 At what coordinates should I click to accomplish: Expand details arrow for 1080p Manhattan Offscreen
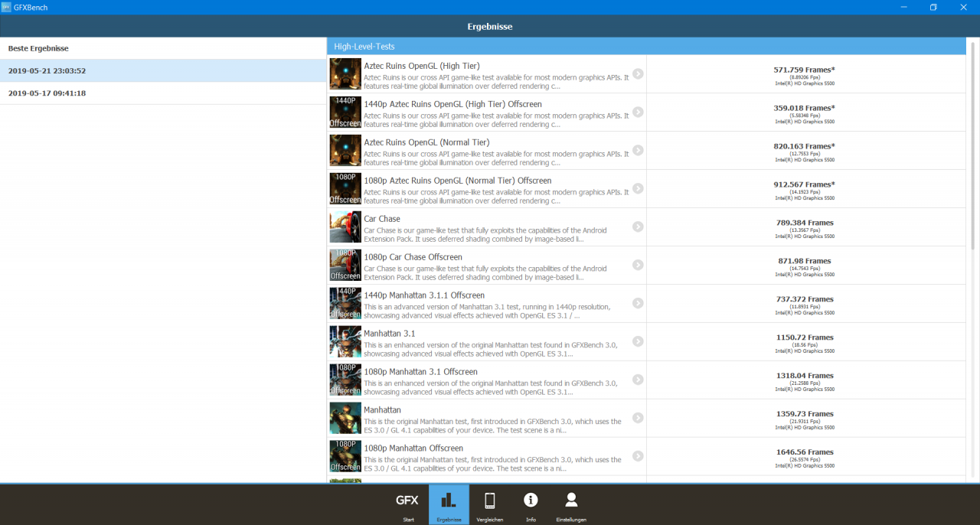click(x=638, y=456)
